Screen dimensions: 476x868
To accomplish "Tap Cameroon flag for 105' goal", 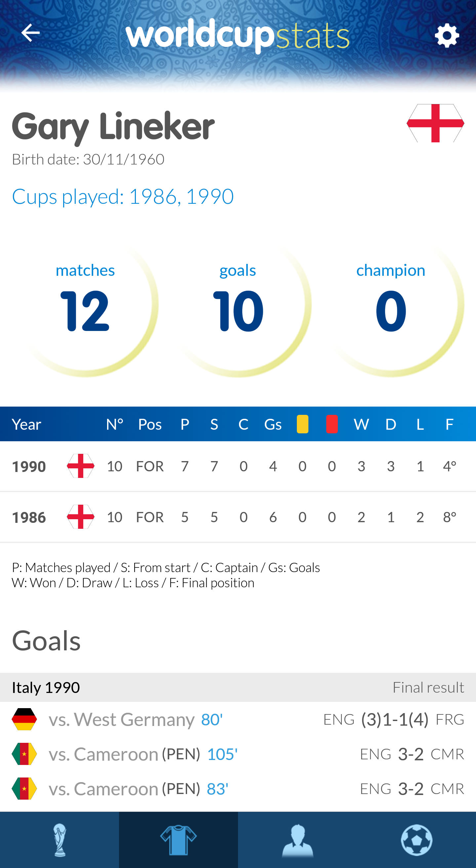I will (x=24, y=754).
